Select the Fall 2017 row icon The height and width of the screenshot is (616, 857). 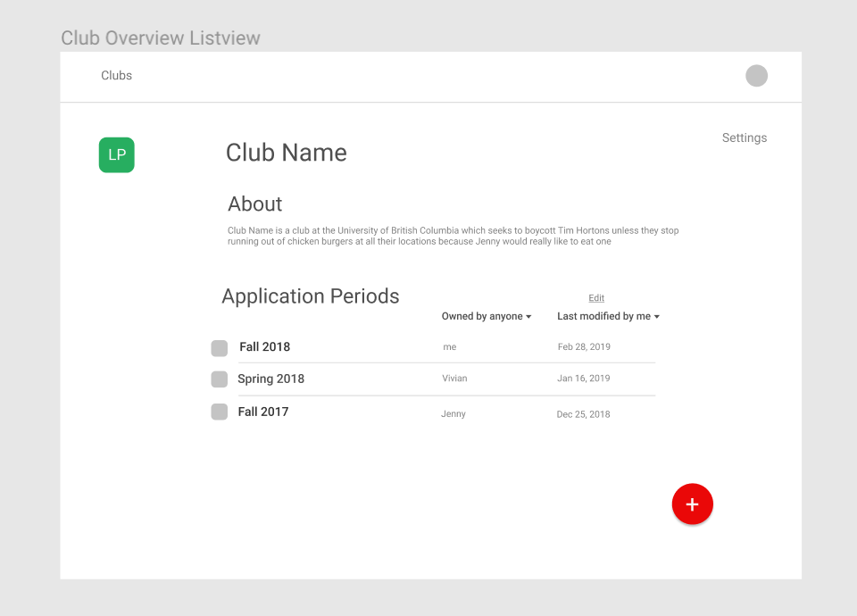[x=219, y=412]
